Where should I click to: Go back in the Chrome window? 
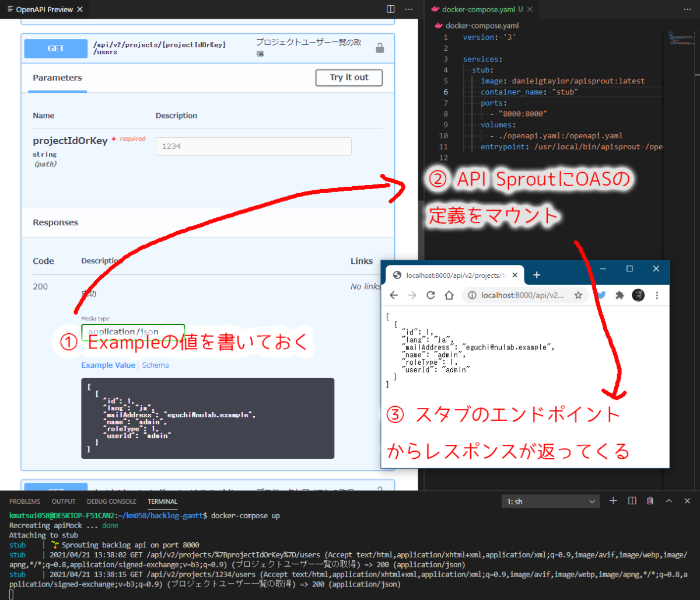[x=394, y=295]
